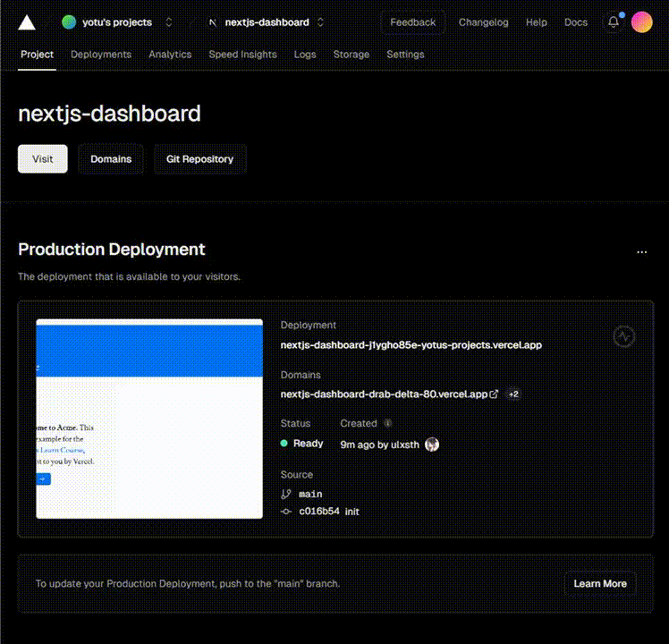Image resolution: width=669 pixels, height=644 pixels.
Task: Click the ulxsth author avatar
Action: [x=432, y=445]
